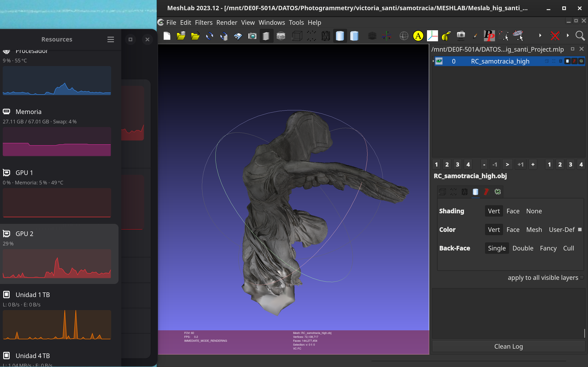Image resolution: width=588 pixels, height=367 pixels.
Task: Click the User-Def color swatch square
Action: (580, 229)
